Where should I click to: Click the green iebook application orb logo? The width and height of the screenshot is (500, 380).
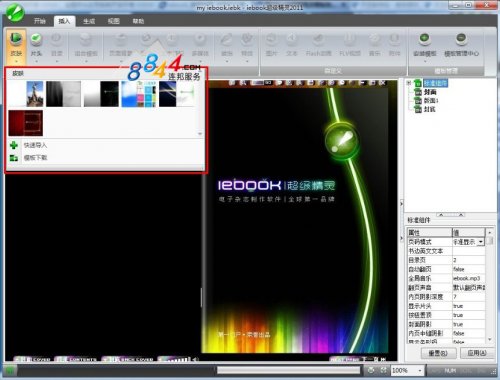pyautogui.click(x=14, y=13)
